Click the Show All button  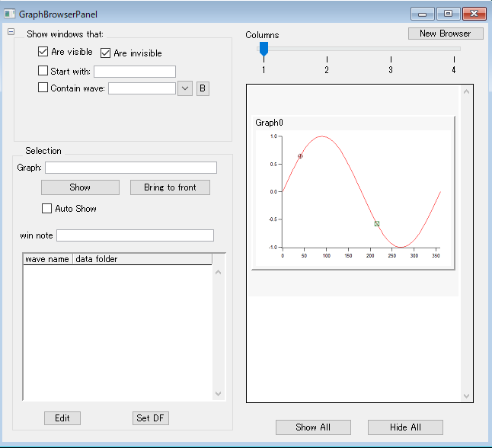(313, 427)
